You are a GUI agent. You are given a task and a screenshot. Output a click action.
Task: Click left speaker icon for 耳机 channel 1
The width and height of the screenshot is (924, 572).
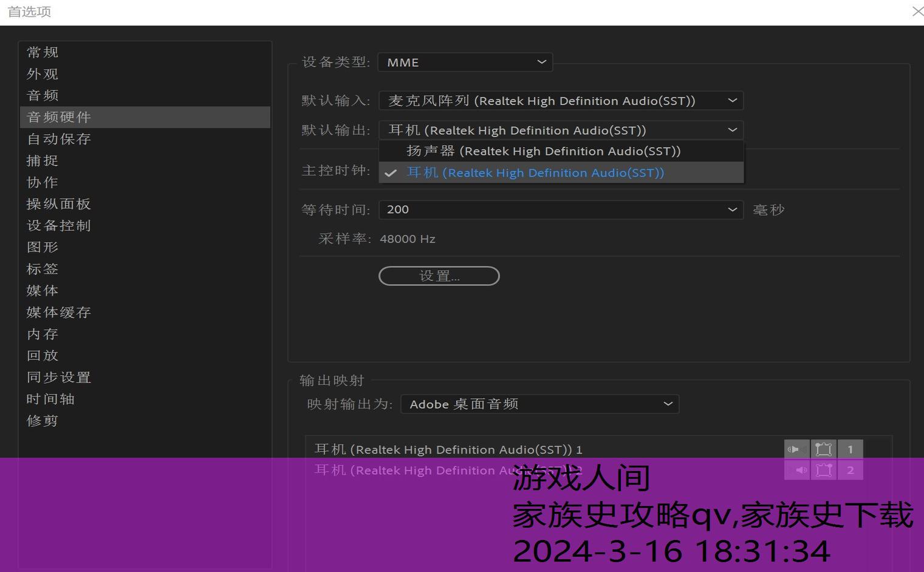[x=796, y=449]
